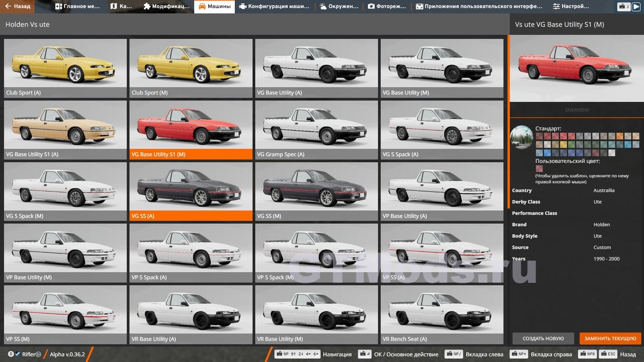
Task: Click the Austrailia country value
Action: tap(604, 190)
